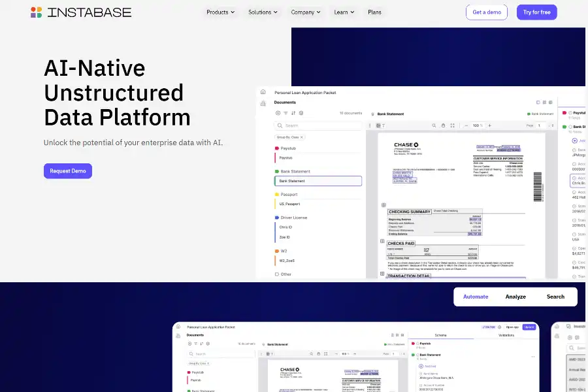Click the fullscreen icon in hero viewer toolbar
This screenshot has width=588, height=392.
[452, 125]
